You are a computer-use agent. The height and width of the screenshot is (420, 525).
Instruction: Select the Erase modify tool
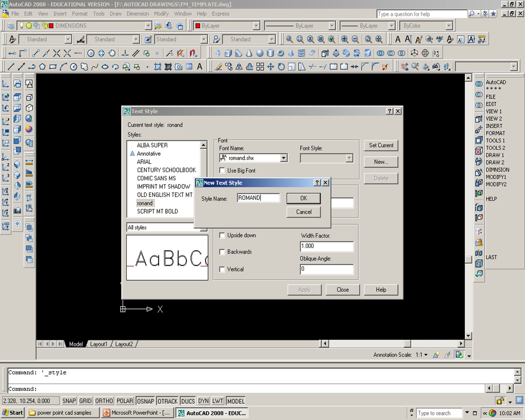(x=218, y=67)
